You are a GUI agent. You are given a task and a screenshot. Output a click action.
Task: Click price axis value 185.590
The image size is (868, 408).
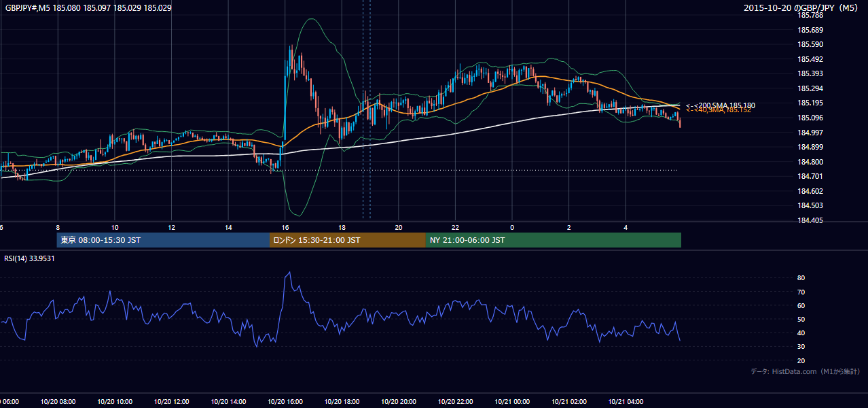tap(810, 44)
